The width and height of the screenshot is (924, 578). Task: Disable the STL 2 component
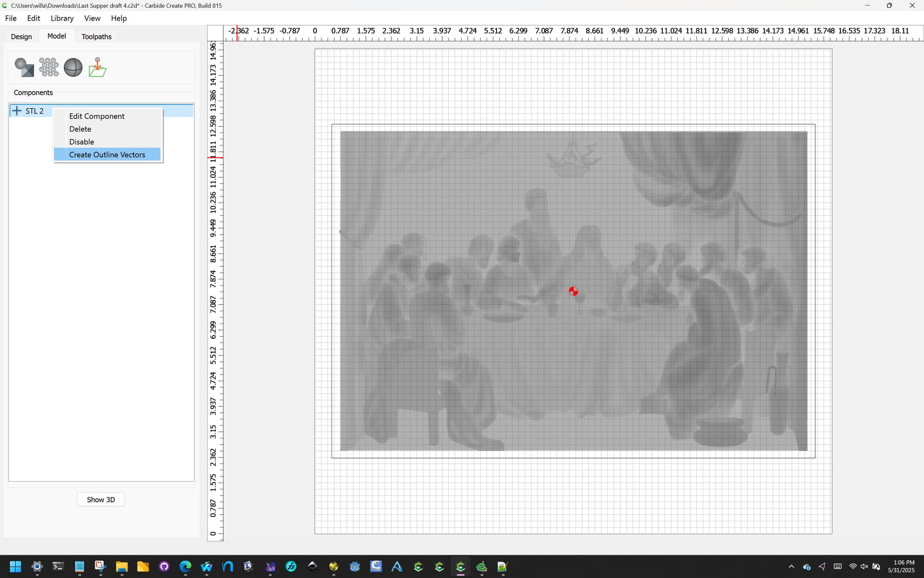(81, 142)
